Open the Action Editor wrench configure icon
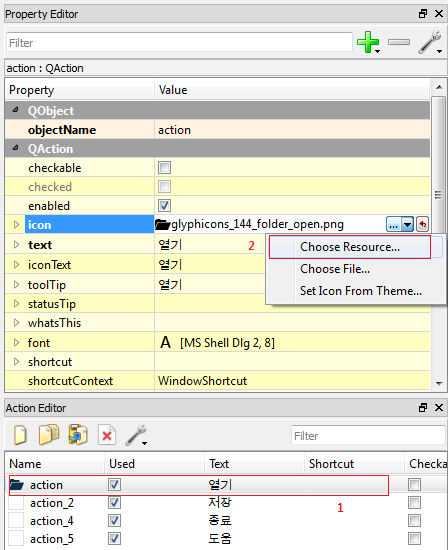The width and height of the screenshot is (448, 550). (x=136, y=435)
